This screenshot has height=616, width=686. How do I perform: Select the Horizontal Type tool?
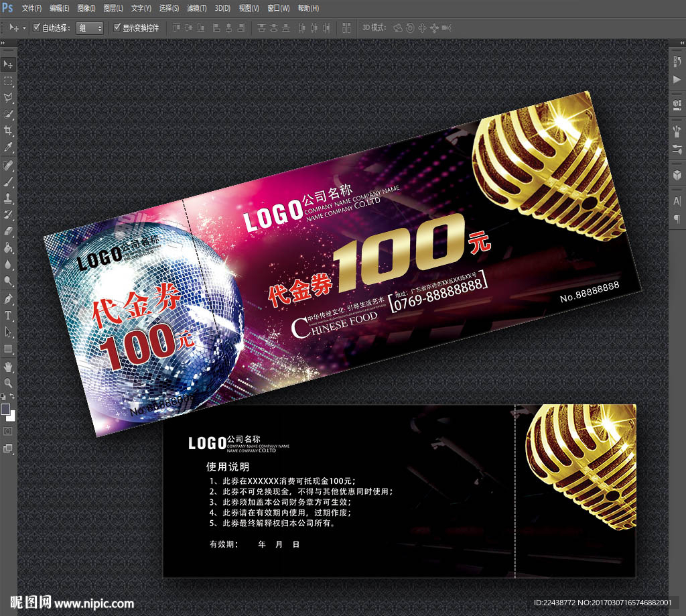point(8,315)
